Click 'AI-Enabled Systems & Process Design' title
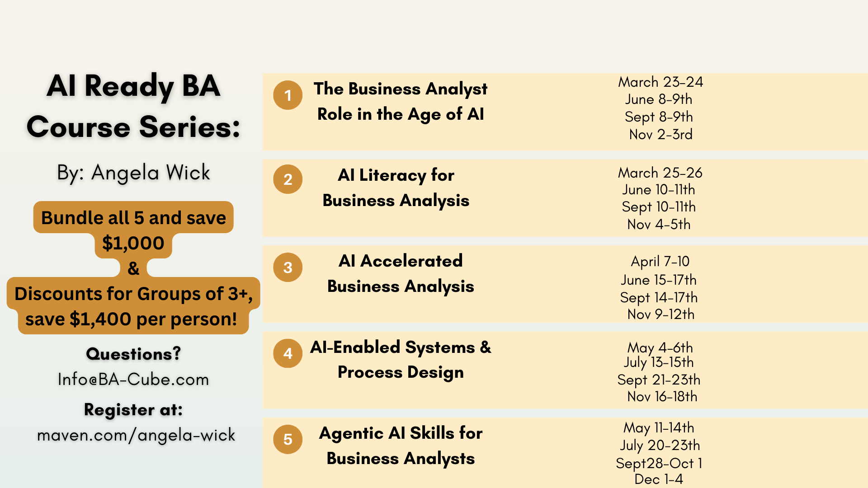Viewport: 868px width, 488px height. (x=401, y=360)
